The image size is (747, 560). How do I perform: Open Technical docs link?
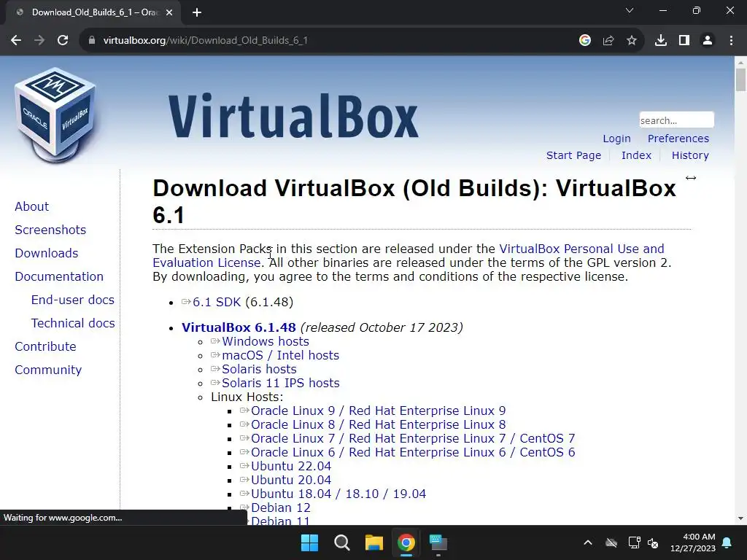[73, 323]
